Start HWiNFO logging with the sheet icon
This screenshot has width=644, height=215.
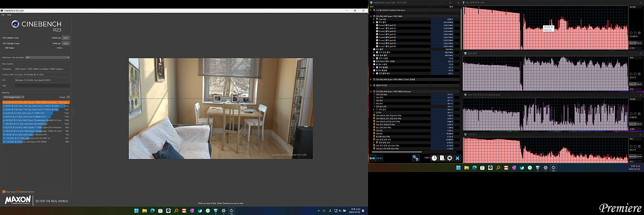[x=442, y=158]
